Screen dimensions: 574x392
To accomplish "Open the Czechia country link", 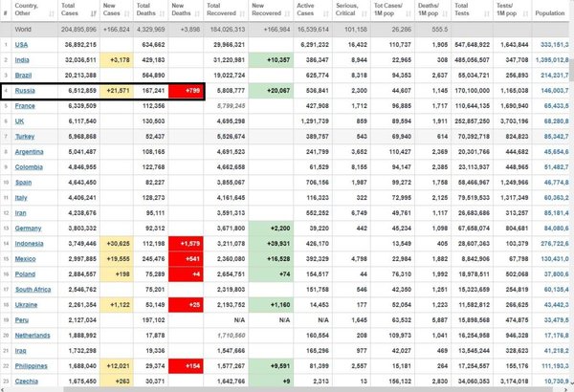I will (x=27, y=381).
